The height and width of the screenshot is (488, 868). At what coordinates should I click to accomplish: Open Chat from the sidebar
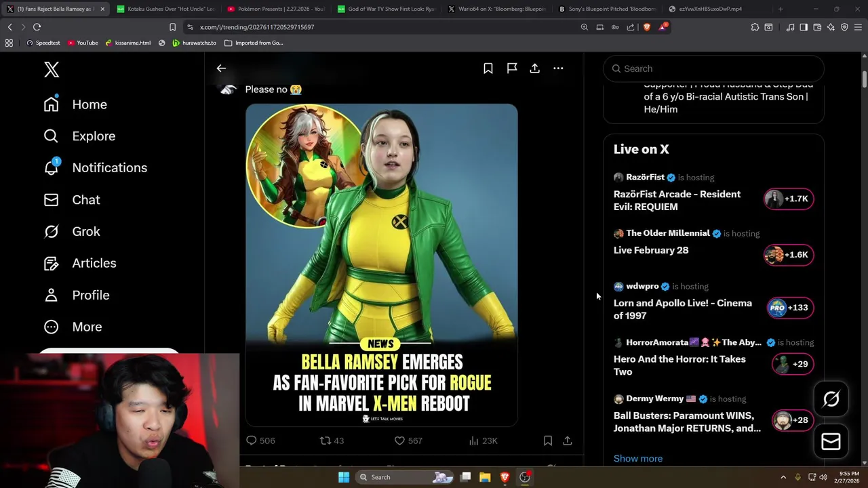[x=72, y=200]
